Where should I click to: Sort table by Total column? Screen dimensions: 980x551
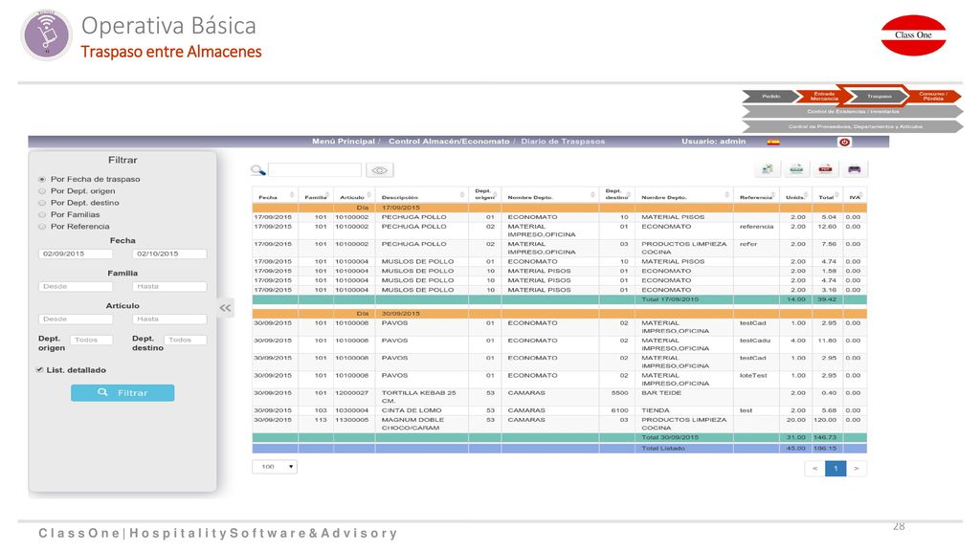[827, 197]
